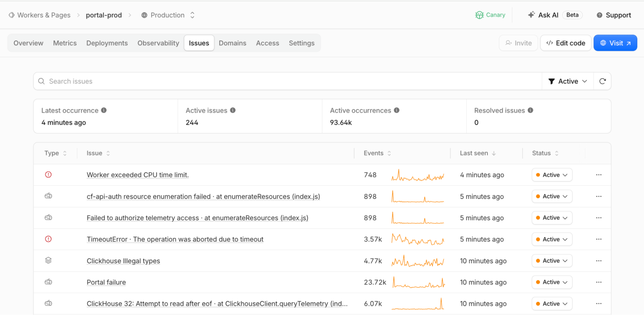Image resolution: width=644 pixels, height=315 pixels.
Task: Open more options for cf-api-auth resource enumeration row
Action: click(599, 196)
